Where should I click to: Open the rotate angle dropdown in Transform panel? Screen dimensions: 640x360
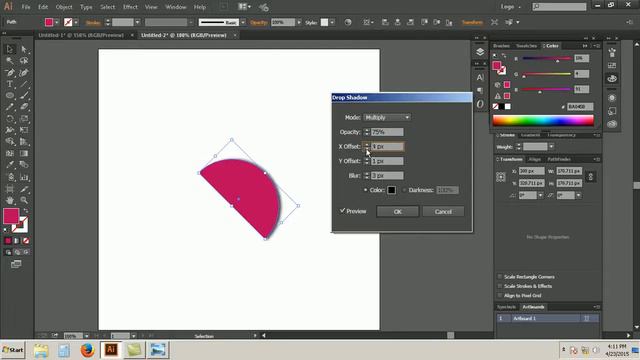tap(540, 196)
